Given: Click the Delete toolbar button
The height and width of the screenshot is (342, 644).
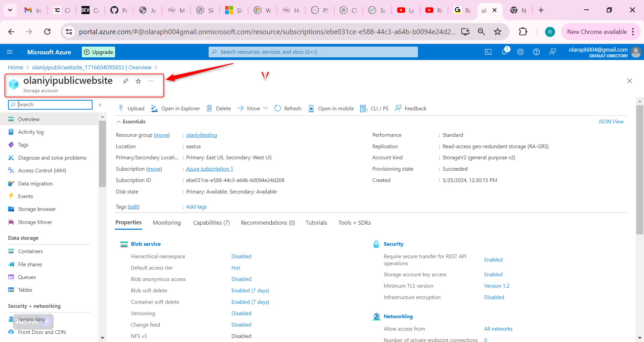Looking at the screenshot, I should 219,108.
